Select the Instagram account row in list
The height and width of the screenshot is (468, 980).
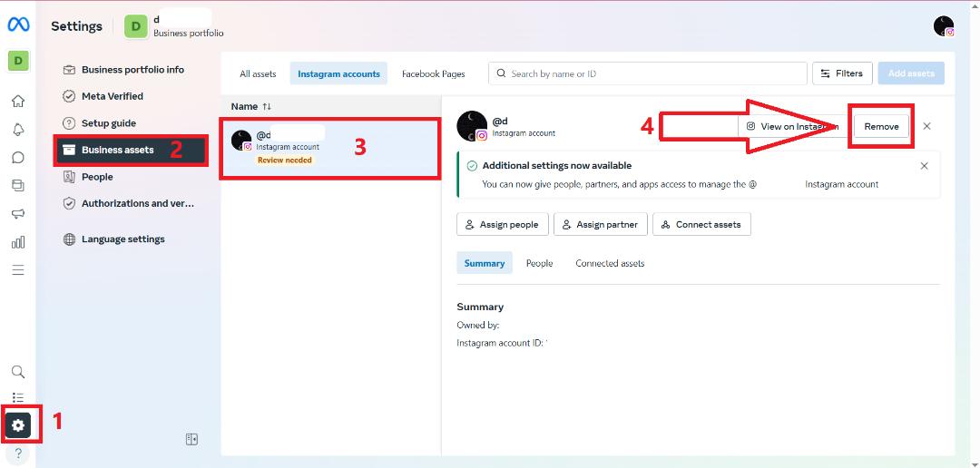click(x=330, y=148)
